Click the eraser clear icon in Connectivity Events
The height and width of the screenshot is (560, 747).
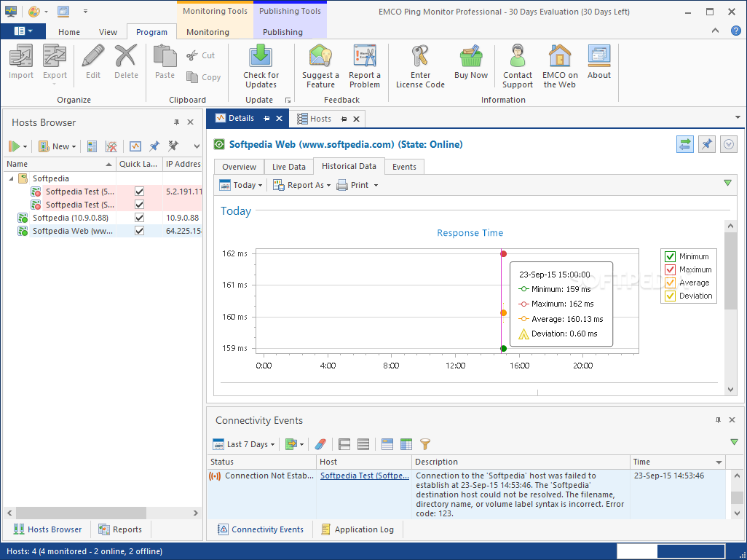pos(320,444)
